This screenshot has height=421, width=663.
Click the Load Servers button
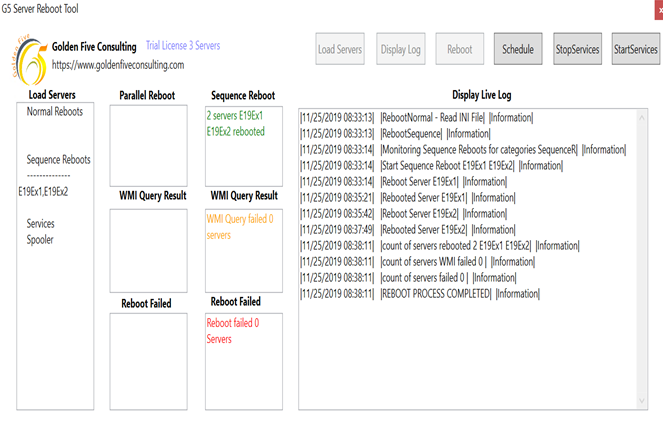click(x=340, y=49)
